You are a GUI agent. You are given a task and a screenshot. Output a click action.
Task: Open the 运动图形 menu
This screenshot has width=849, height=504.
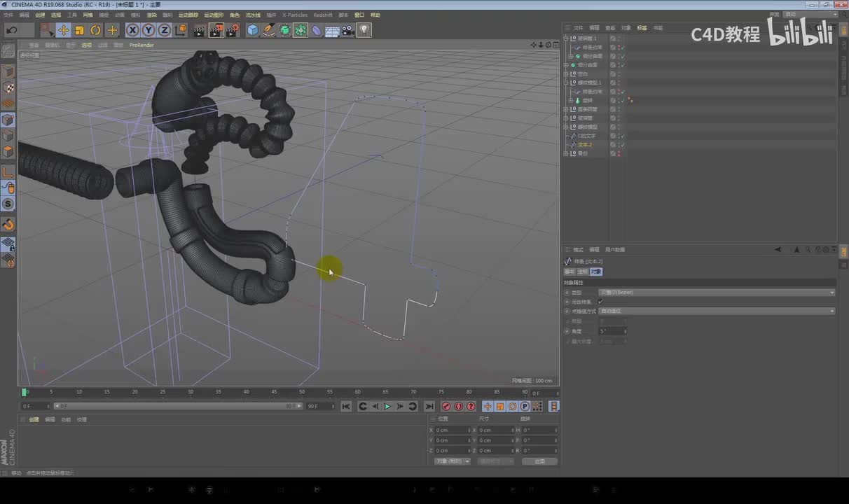(x=214, y=15)
